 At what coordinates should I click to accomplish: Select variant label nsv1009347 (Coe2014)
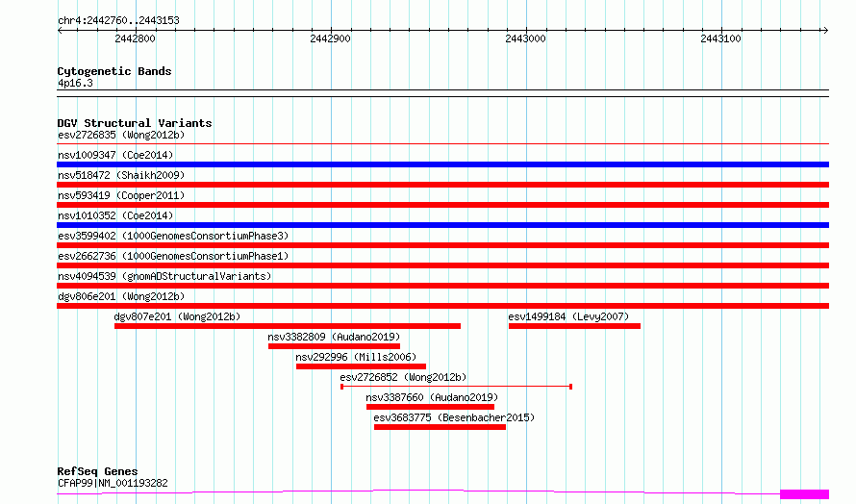click(115, 155)
